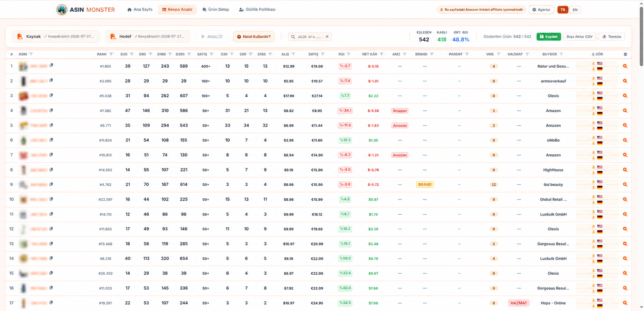
Task: Select the Keepa Analiz tab
Action: point(177,9)
